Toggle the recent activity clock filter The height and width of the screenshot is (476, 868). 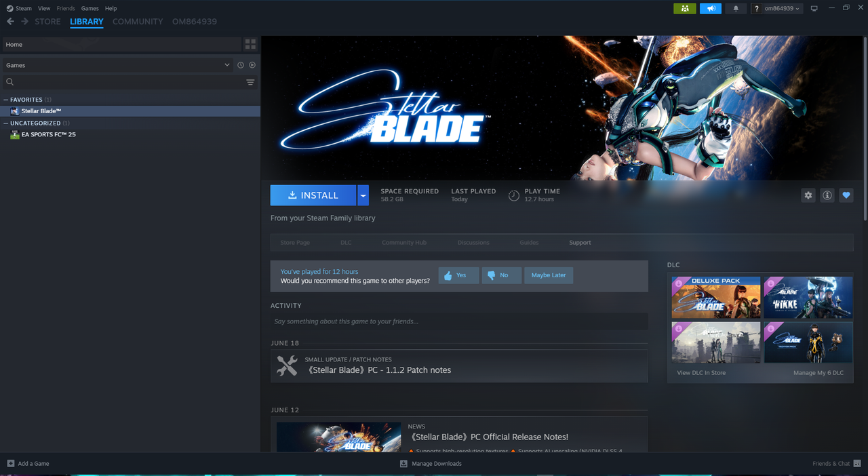240,65
